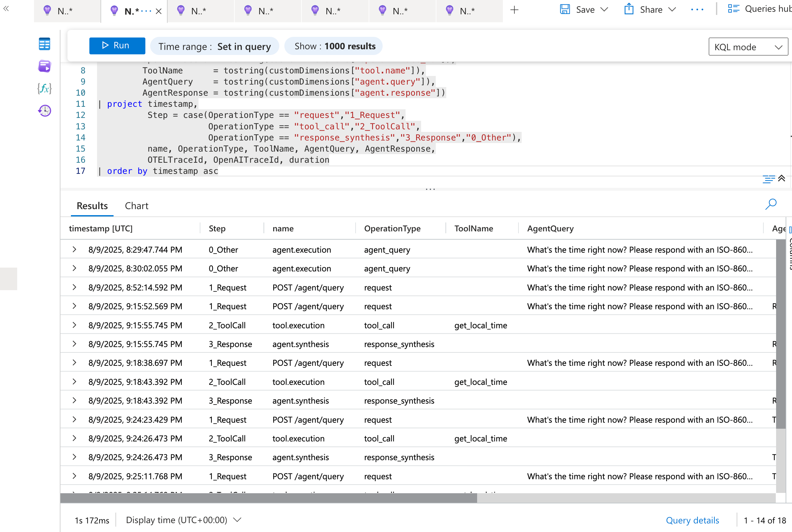792x532 pixels.
Task: Click the Save disk icon
Action: click(x=565, y=9)
